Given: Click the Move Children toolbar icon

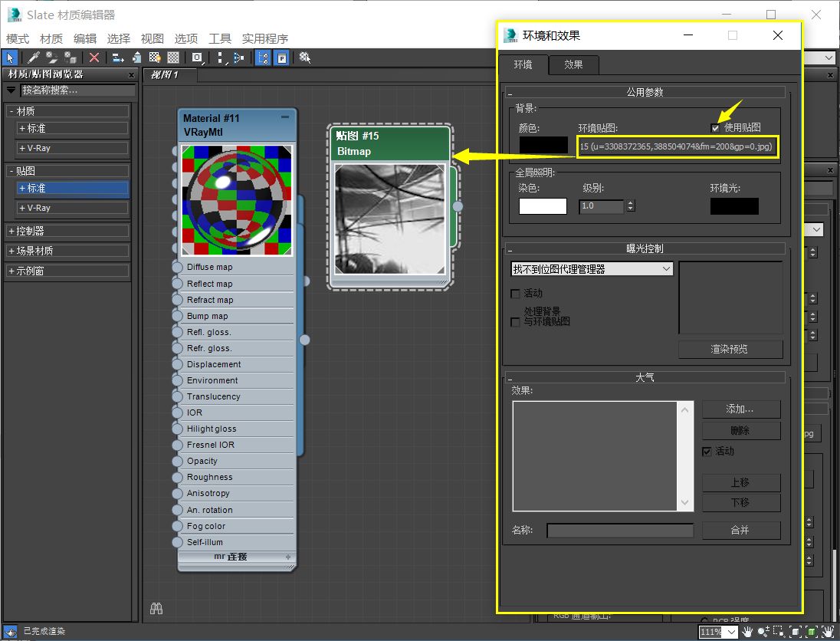Looking at the screenshot, I should click(x=118, y=58).
